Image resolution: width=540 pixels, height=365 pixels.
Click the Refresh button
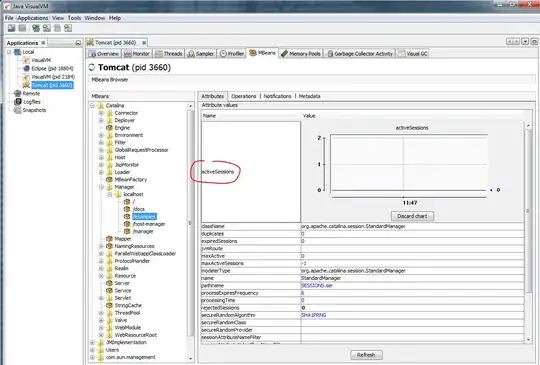366,355
